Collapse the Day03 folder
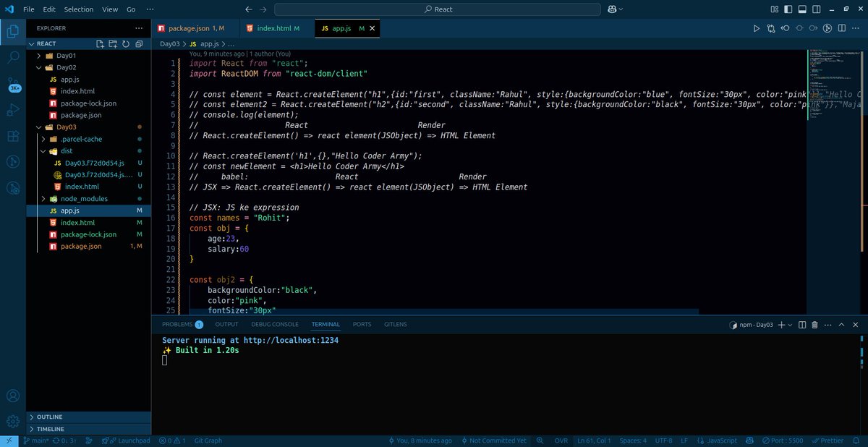 coord(39,127)
